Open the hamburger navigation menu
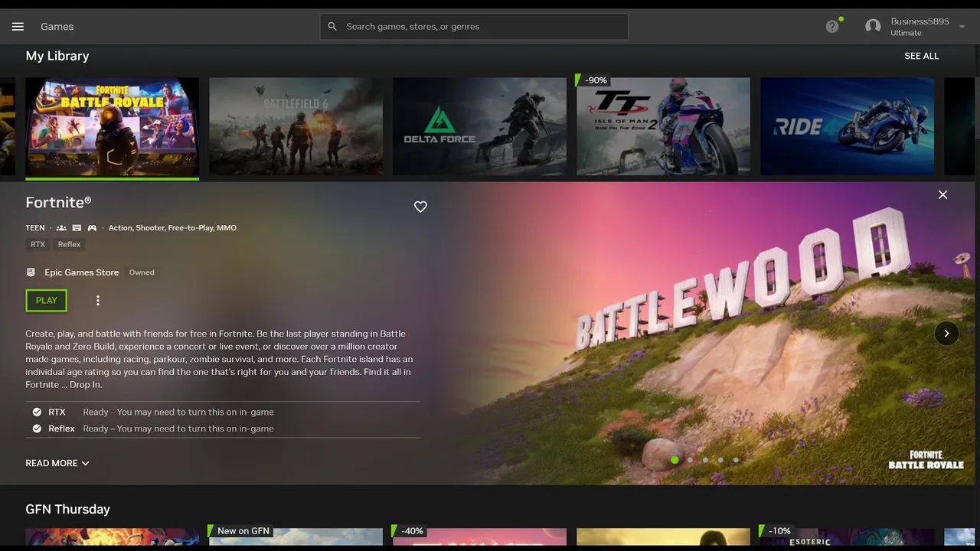This screenshot has width=980, height=551. tap(18, 27)
